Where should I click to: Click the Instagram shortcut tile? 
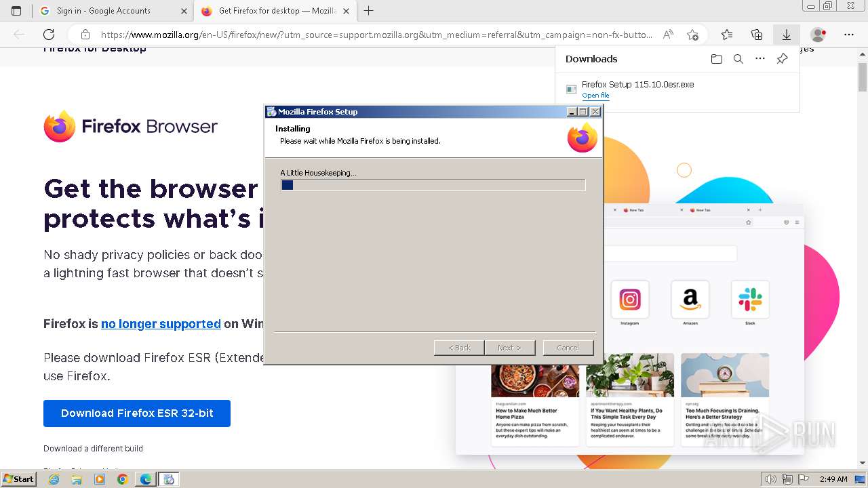(x=630, y=300)
